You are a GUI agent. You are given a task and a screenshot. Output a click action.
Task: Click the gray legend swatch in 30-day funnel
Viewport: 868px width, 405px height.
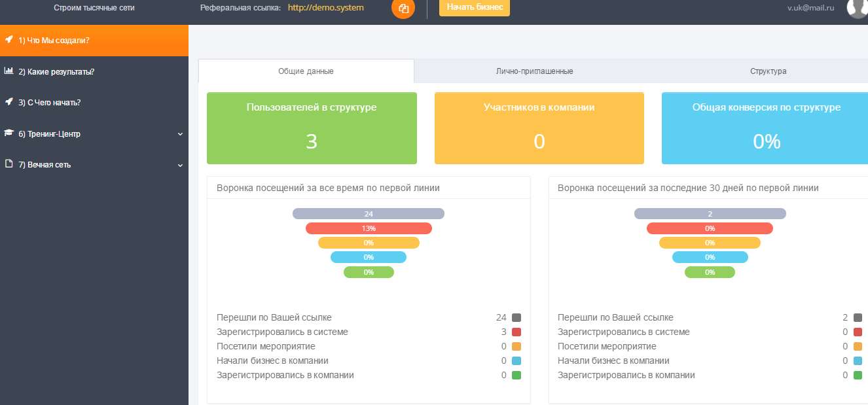click(x=858, y=317)
